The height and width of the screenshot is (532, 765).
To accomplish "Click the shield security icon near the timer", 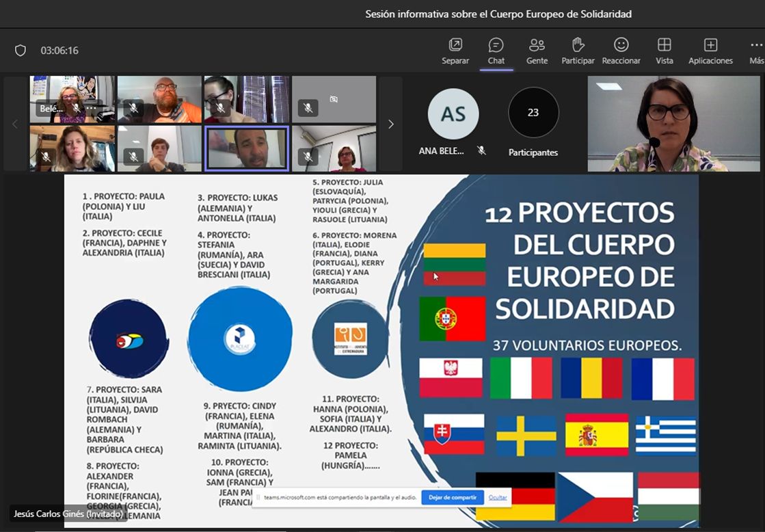I will coord(20,50).
